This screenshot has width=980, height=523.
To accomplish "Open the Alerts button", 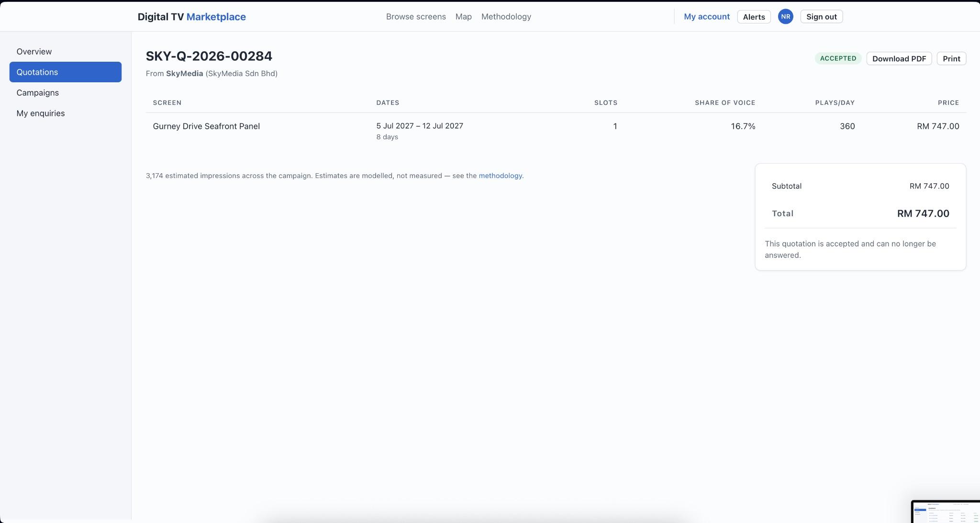I will tap(754, 17).
